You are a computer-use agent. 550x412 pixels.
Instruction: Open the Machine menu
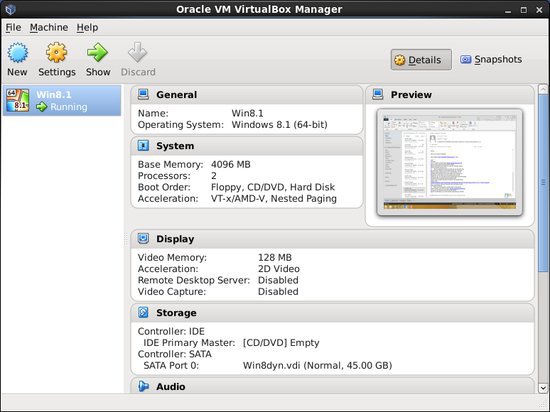click(x=49, y=27)
